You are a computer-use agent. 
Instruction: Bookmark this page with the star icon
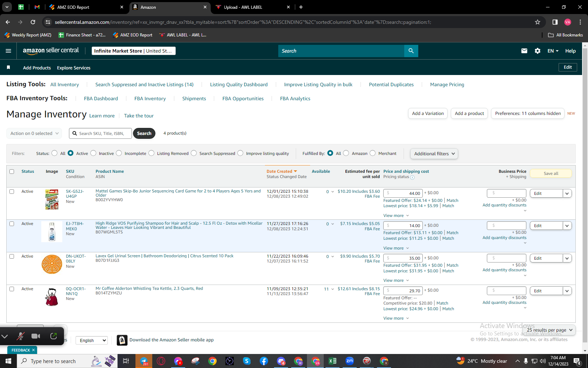(x=538, y=22)
